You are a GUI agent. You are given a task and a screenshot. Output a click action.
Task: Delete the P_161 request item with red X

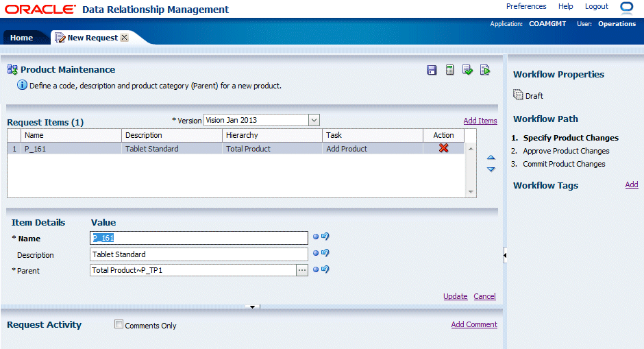click(x=443, y=148)
